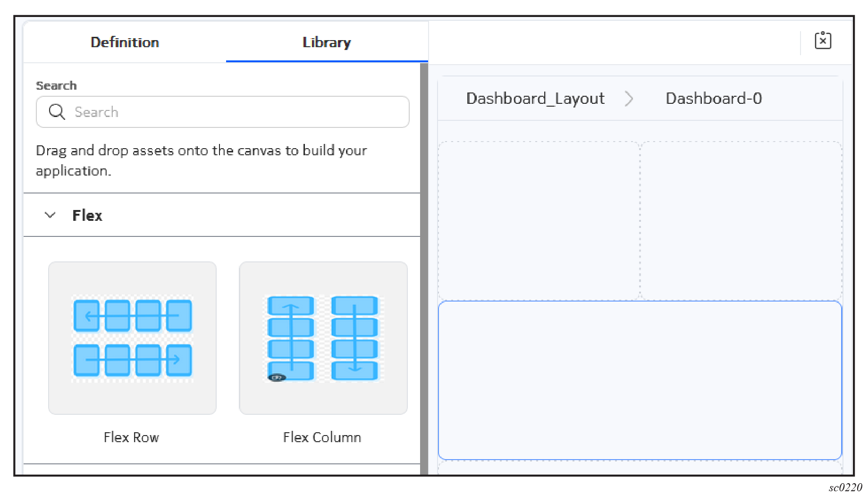Select the blue-highlighted wide canvas cell
The height and width of the screenshot is (495, 868).
pos(640,380)
